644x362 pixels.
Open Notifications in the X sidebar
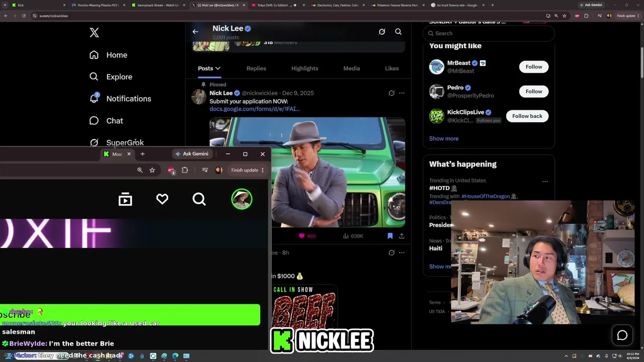120,99
